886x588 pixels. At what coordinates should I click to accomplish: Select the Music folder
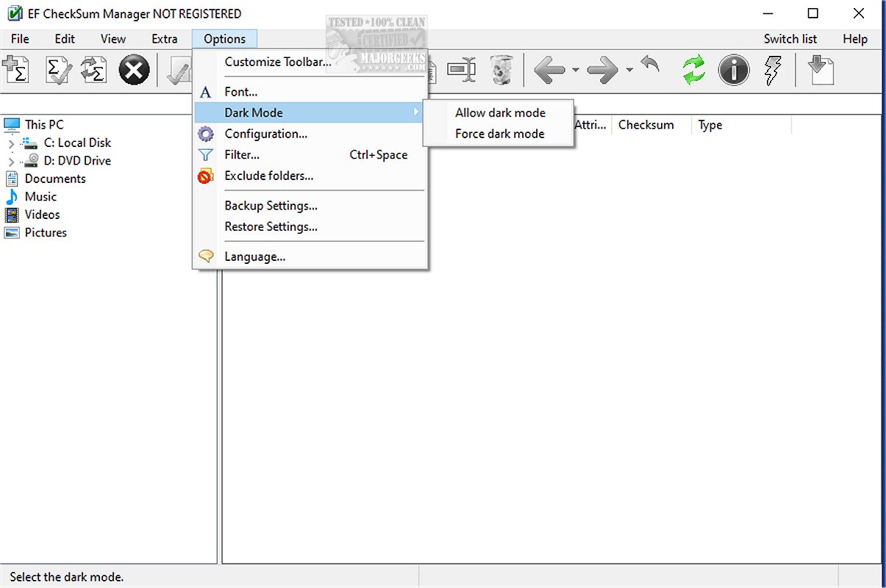coord(40,196)
